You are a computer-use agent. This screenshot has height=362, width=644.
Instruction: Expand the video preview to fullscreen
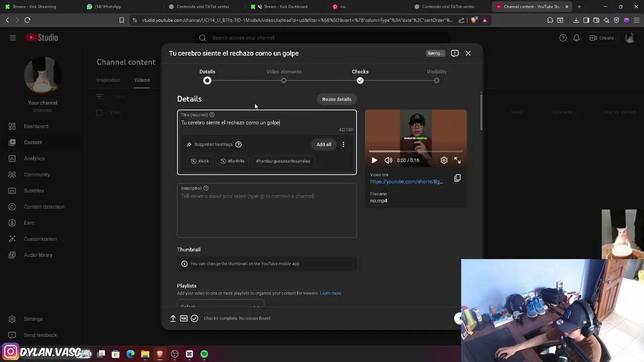[457, 160]
